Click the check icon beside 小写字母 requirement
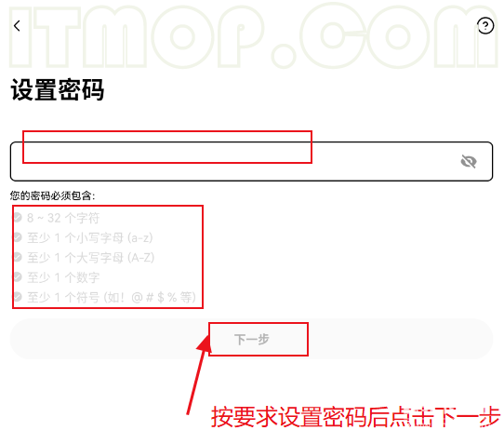 pos(18,237)
